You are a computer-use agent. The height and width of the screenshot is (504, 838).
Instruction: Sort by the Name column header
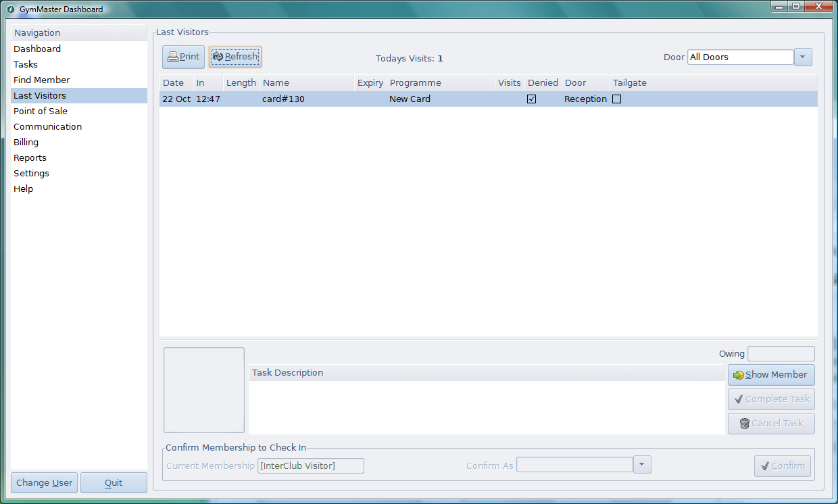click(x=307, y=82)
